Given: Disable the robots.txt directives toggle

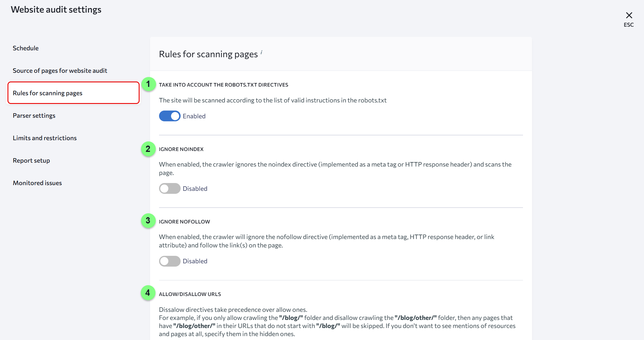Looking at the screenshot, I should (x=170, y=116).
